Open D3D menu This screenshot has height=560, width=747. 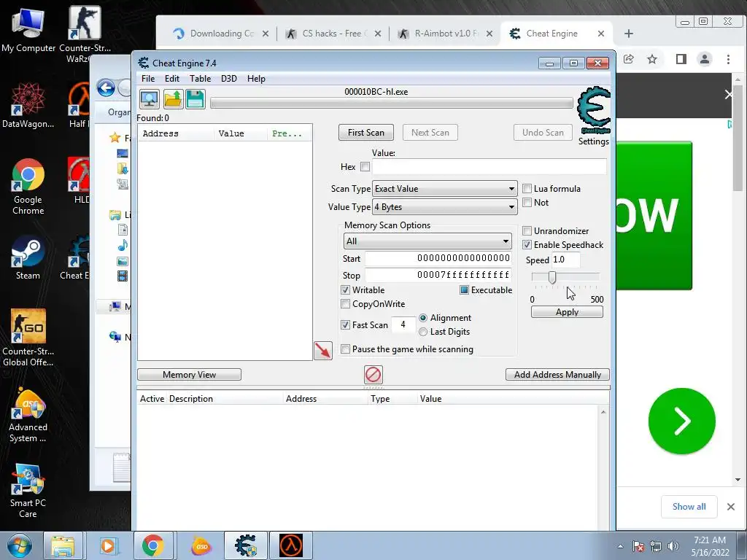228,79
